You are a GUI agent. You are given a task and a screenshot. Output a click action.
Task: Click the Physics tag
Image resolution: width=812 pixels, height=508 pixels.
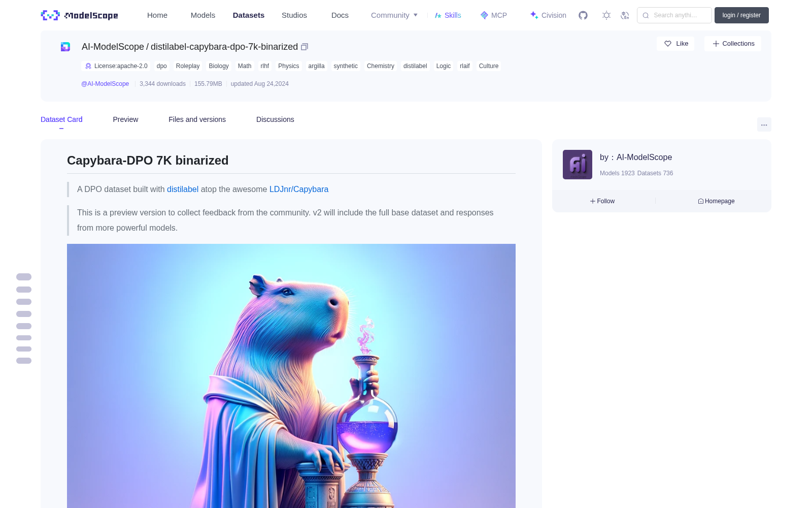[289, 66]
